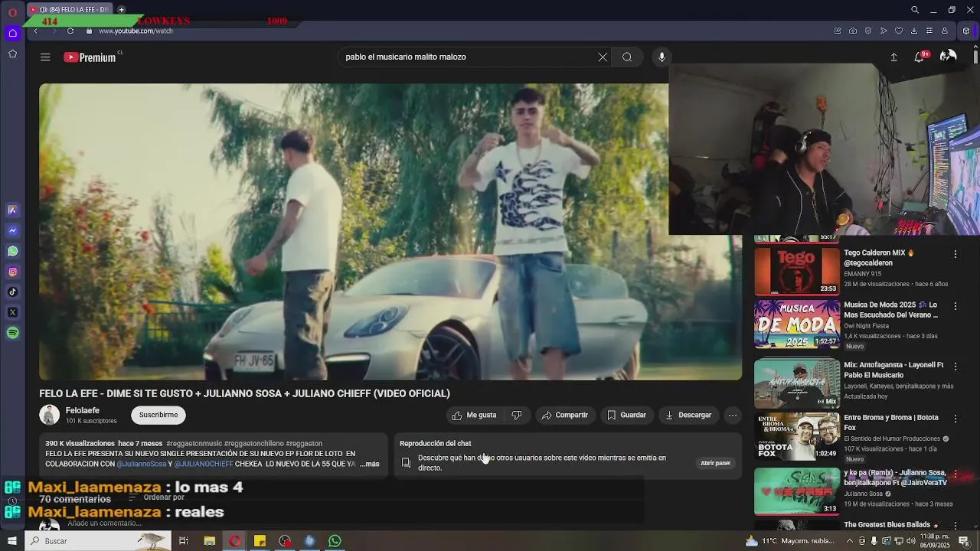Open Opera downloads icon

point(914,31)
